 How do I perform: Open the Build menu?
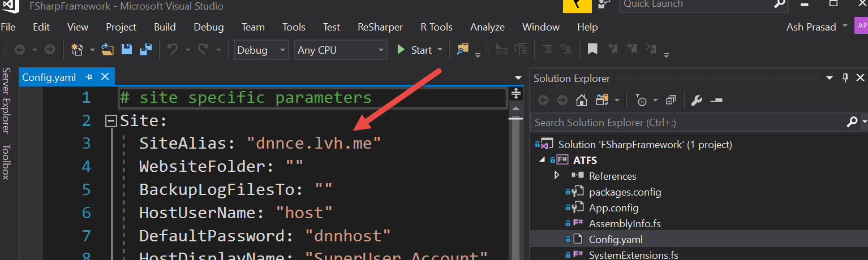165,27
